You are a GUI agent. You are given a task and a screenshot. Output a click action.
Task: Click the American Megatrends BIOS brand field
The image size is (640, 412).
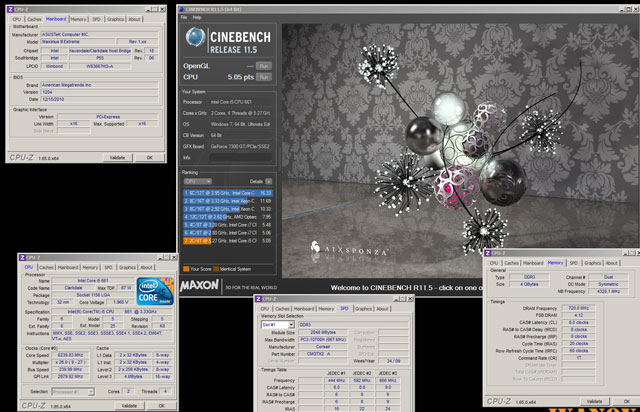[x=99, y=85]
